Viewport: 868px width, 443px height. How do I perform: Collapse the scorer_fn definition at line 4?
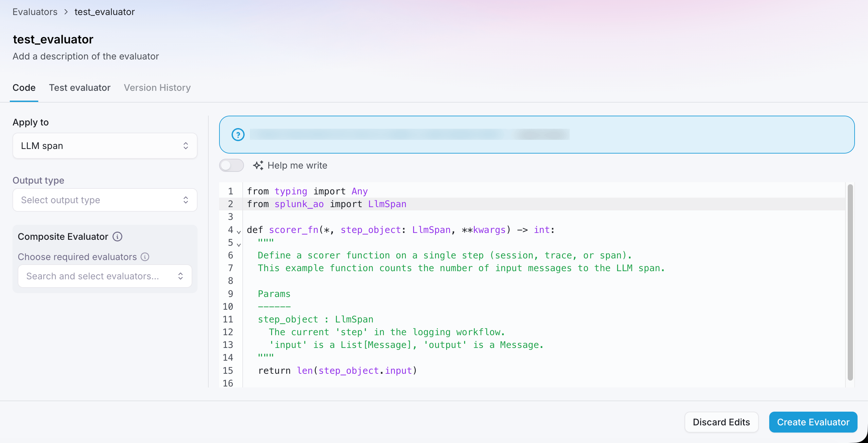click(238, 232)
